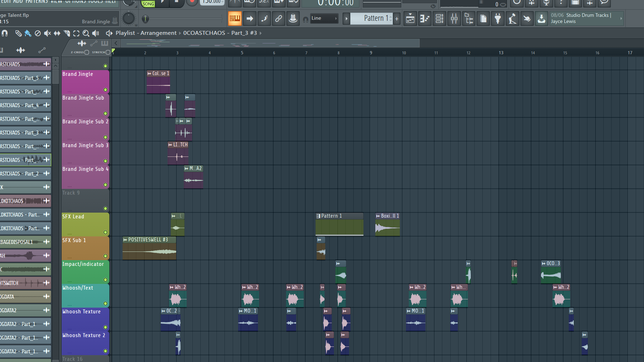Click the desk lamp icon in toolbar
This screenshot has width=644, height=362.
click(x=512, y=19)
